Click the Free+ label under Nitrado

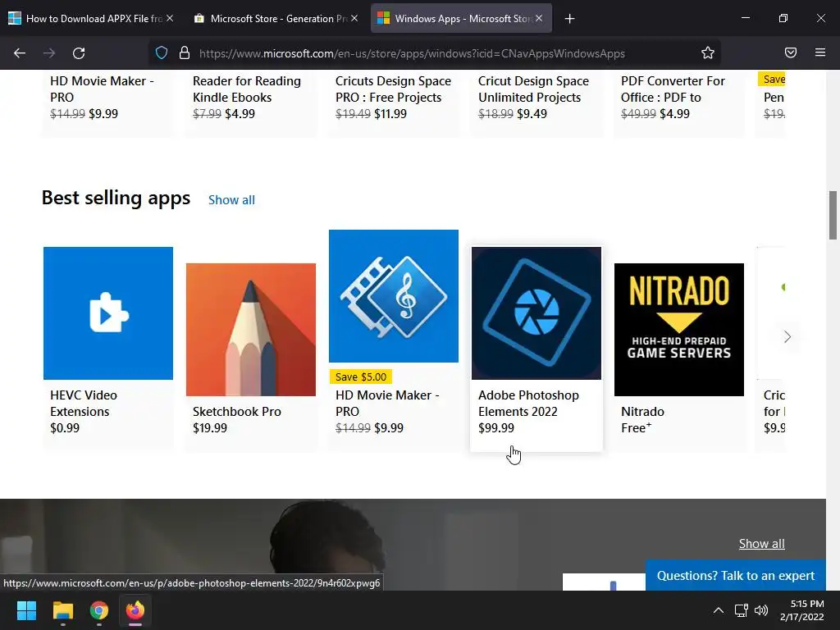point(636,428)
